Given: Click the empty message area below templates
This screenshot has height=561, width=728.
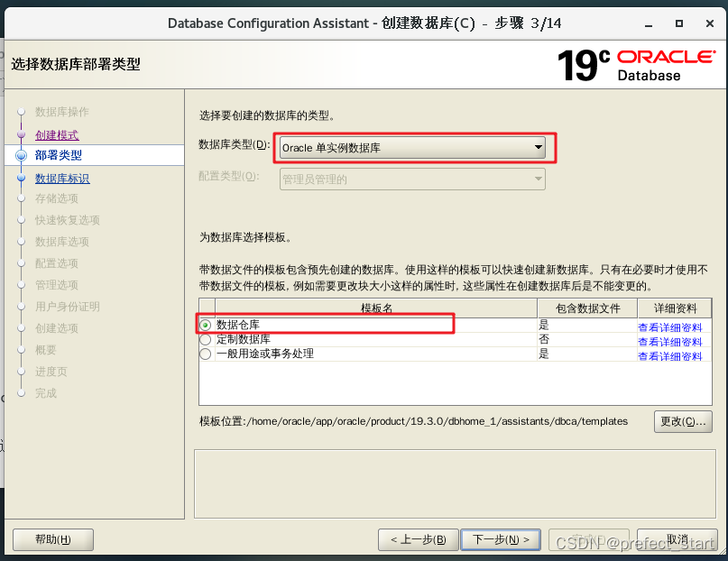Looking at the screenshot, I should pyautogui.click(x=455, y=484).
